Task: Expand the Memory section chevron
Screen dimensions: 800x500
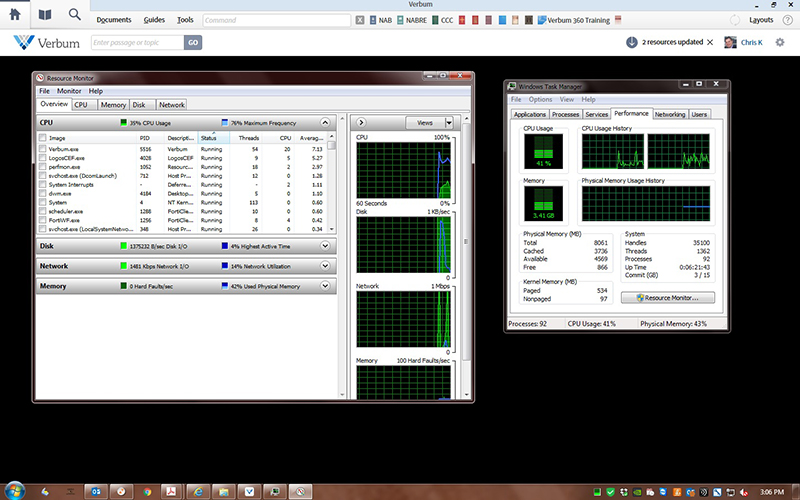Action: [x=323, y=286]
